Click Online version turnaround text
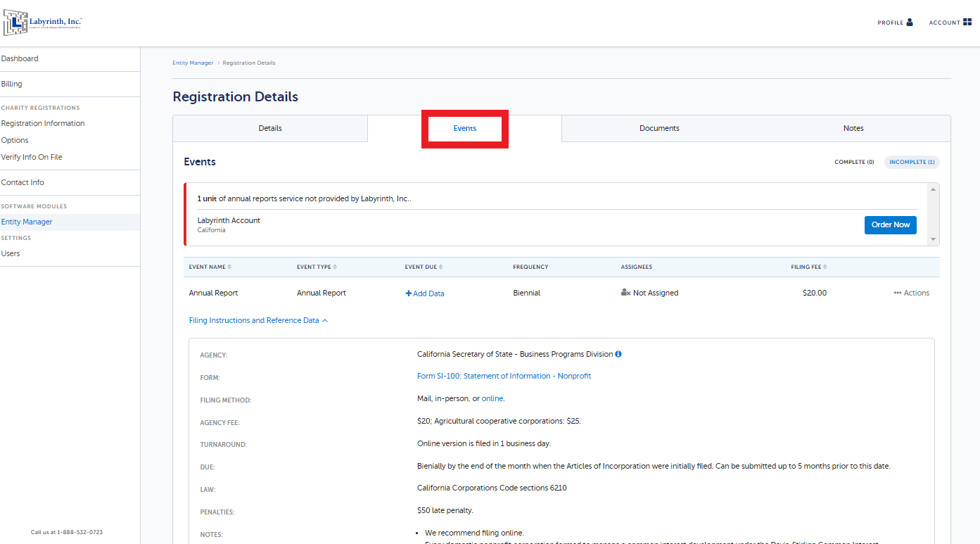The width and height of the screenshot is (980, 544). (x=484, y=443)
